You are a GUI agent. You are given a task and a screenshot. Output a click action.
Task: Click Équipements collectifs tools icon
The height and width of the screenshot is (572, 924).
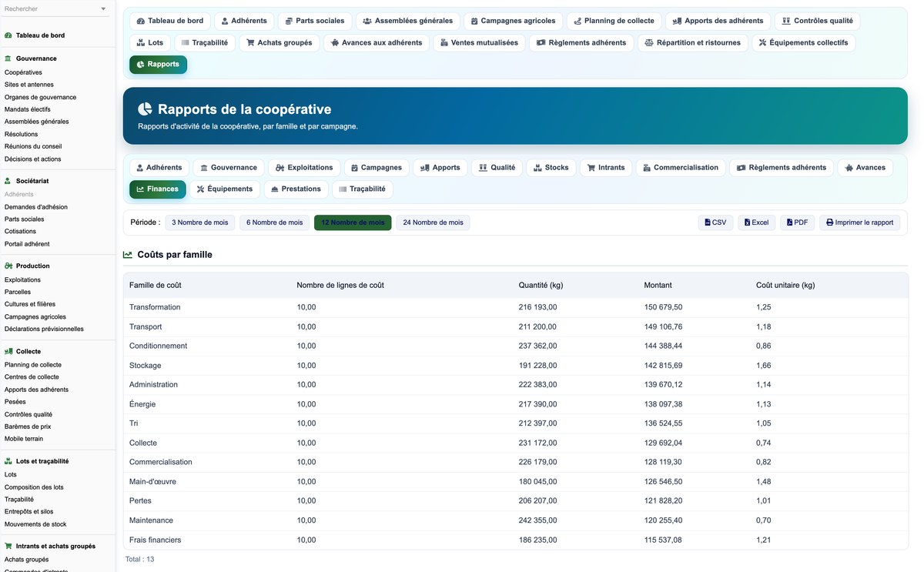point(762,43)
